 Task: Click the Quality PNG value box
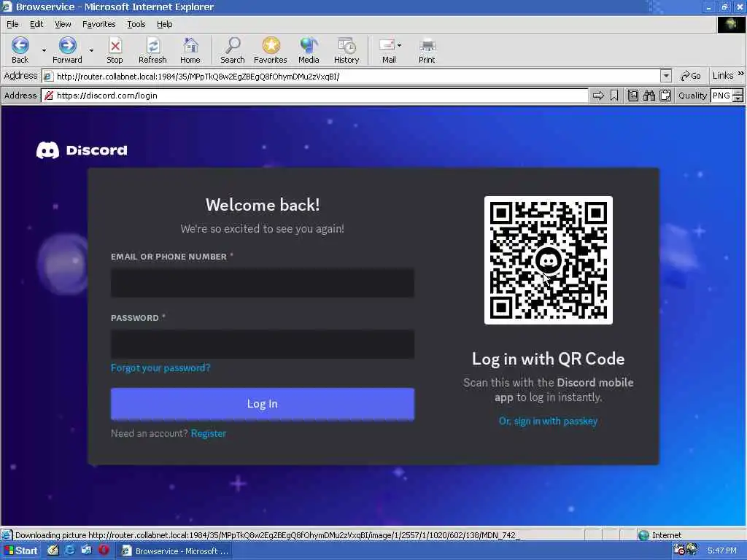tap(721, 96)
